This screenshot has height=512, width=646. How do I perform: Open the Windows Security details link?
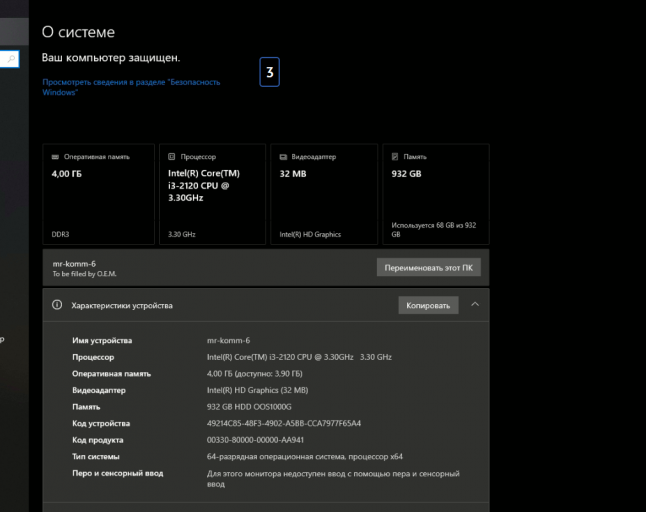click(131, 87)
